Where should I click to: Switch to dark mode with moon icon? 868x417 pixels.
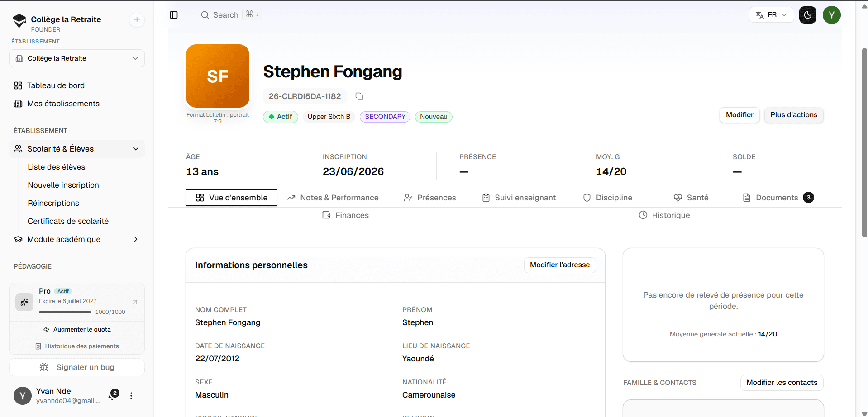tap(808, 15)
